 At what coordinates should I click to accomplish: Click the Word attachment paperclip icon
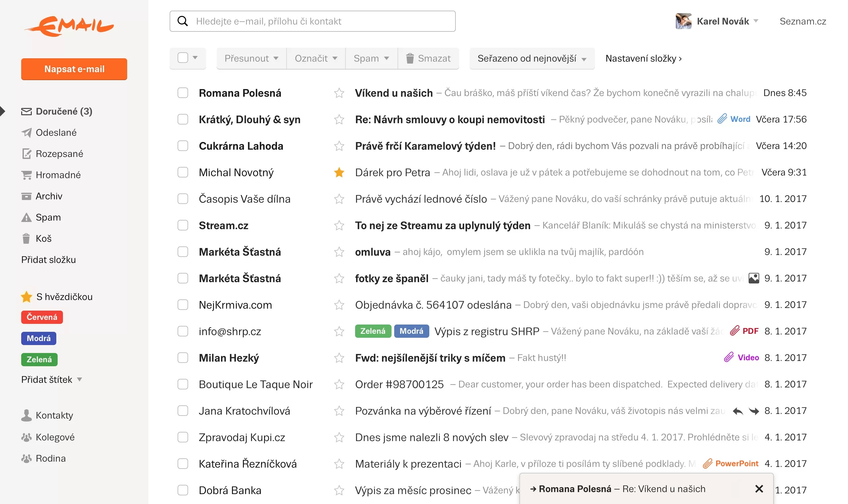point(722,119)
